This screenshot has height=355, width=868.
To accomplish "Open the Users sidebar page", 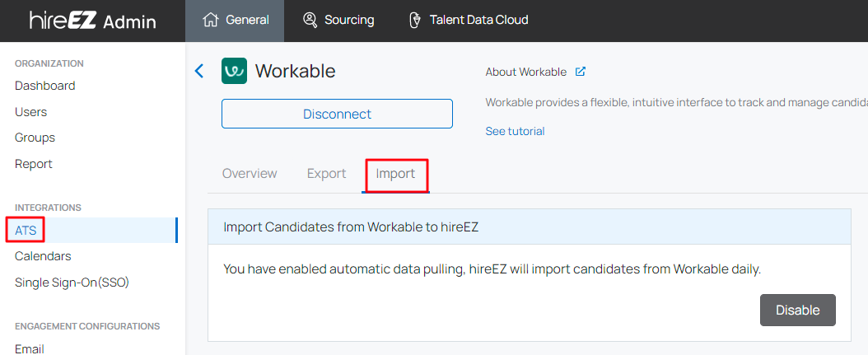I will pos(31,112).
